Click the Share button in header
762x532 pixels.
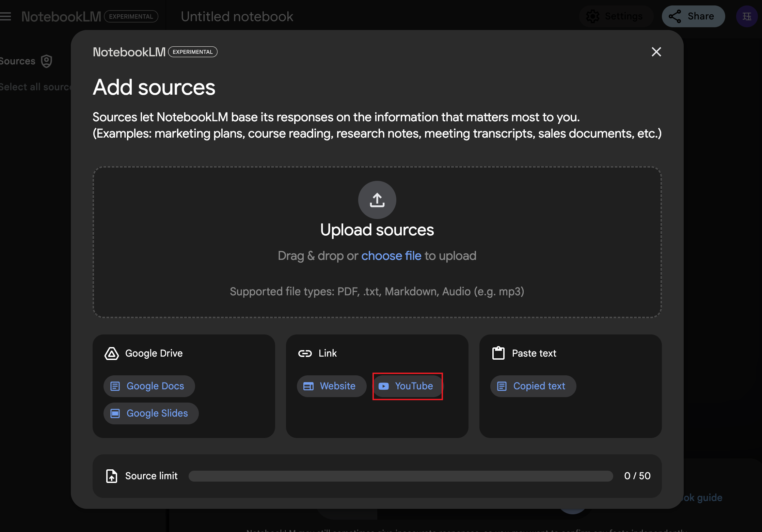tap(693, 16)
